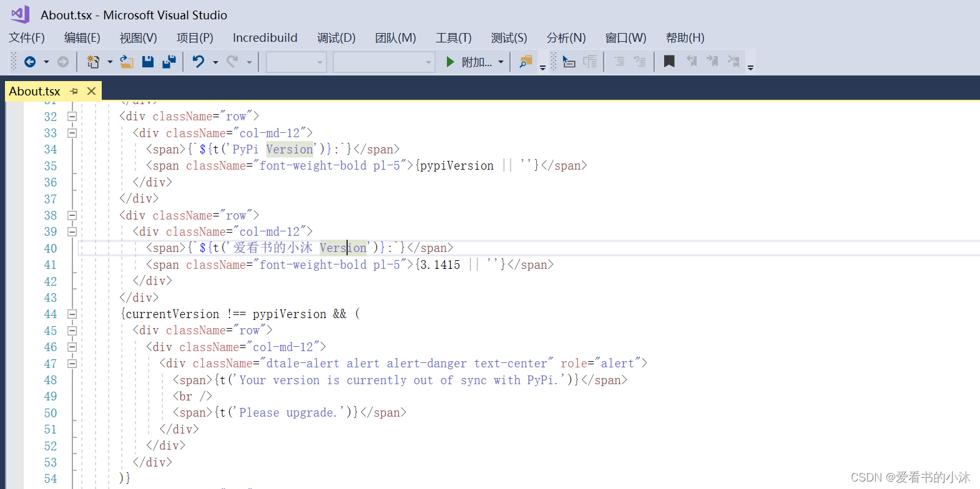The width and height of the screenshot is (980, 489).
Task: Open the New Project dropdown arrow
Action: (110, 62)
